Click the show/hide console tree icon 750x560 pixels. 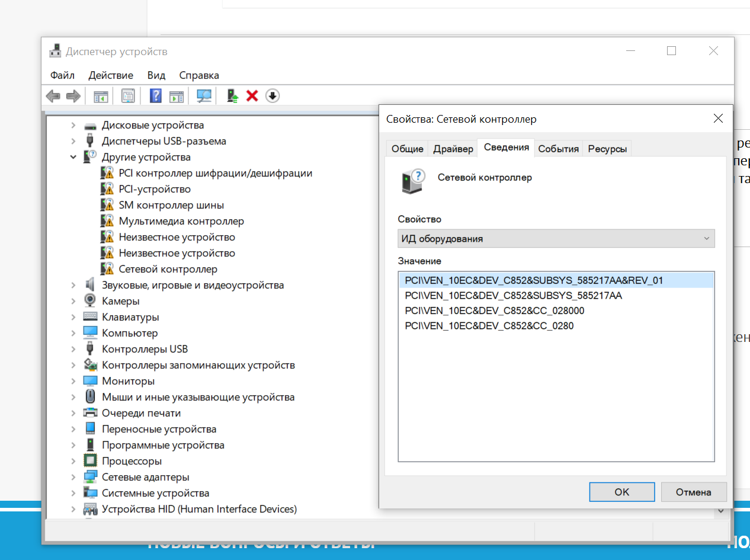(101, 95)
